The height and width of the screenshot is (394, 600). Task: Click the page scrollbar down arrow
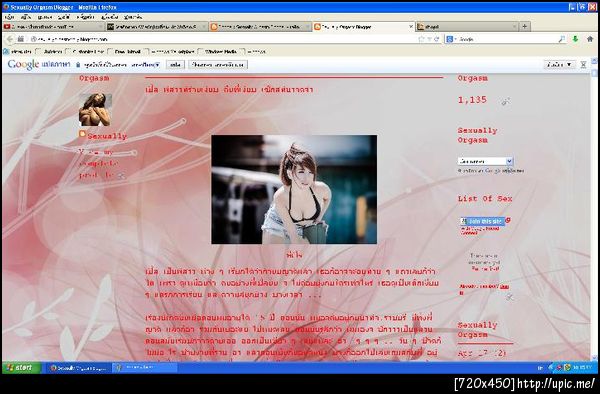click(594, 358)
